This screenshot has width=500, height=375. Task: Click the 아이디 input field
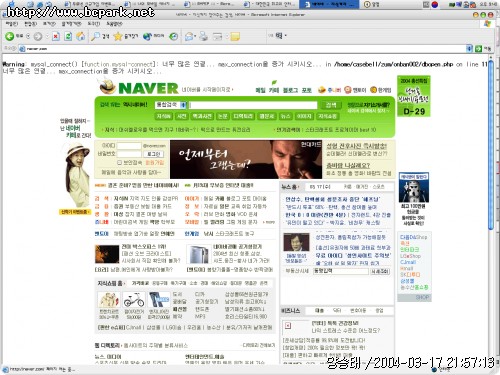(129, 146)
